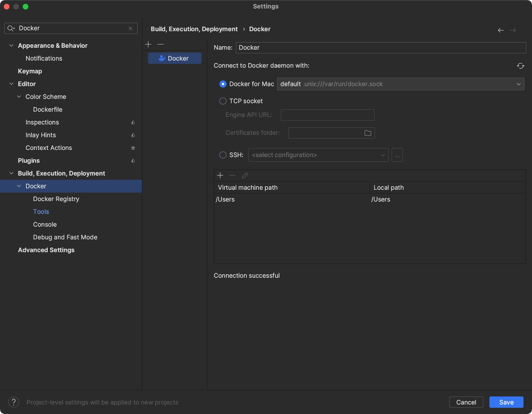
Task: Click Build, Execution, Deployment breadcrumb
Action: coord(194,29)
